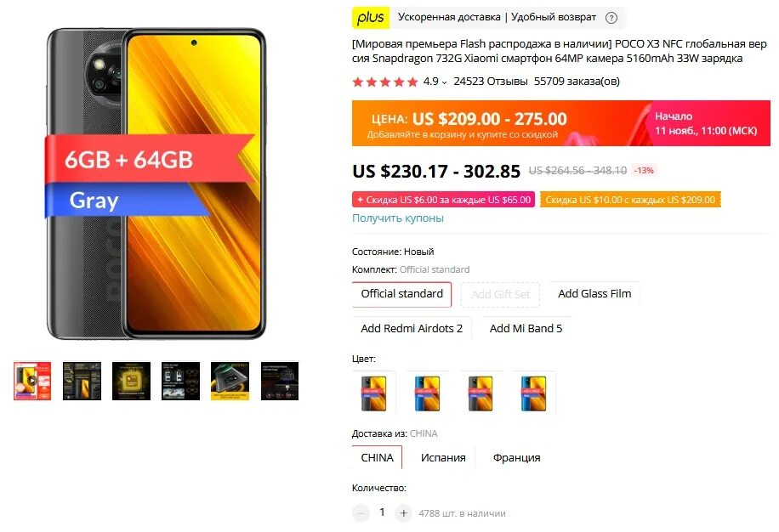Image resolution: width=779 pixels, height=532 pixels.
Task: Decrease quantity with the minus button
Action: (x=361, y=513)
